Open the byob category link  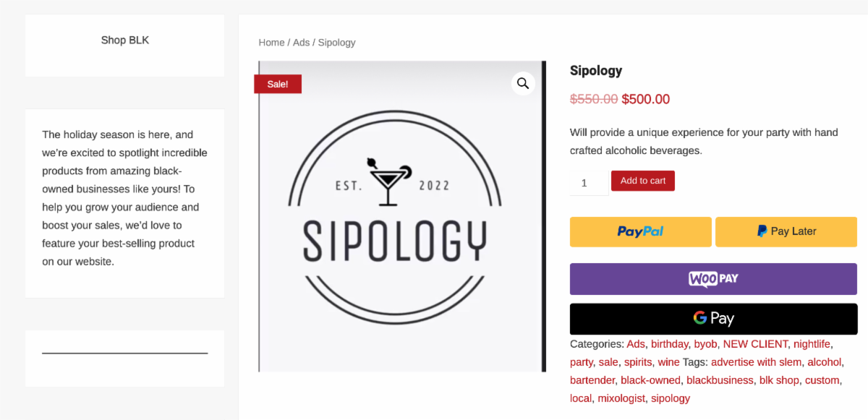705,344
